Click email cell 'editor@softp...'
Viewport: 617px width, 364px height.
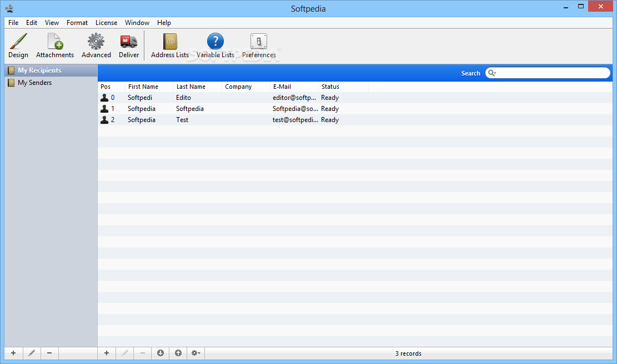(x=294, y=98)
